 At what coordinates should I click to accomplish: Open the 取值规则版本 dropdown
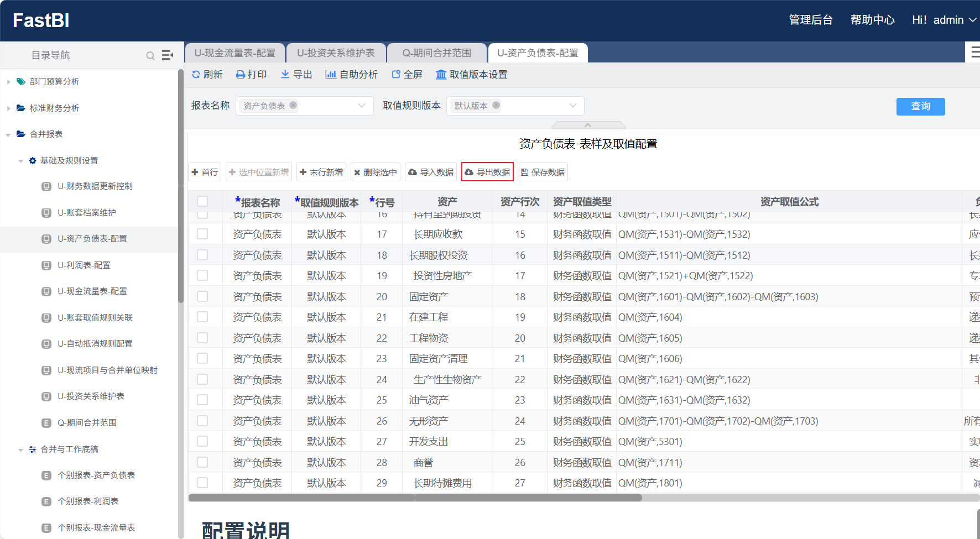(573, 106)
